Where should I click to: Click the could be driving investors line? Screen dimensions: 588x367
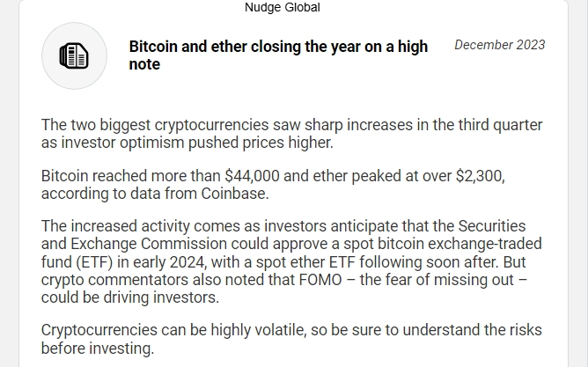[x=130, y=297]
